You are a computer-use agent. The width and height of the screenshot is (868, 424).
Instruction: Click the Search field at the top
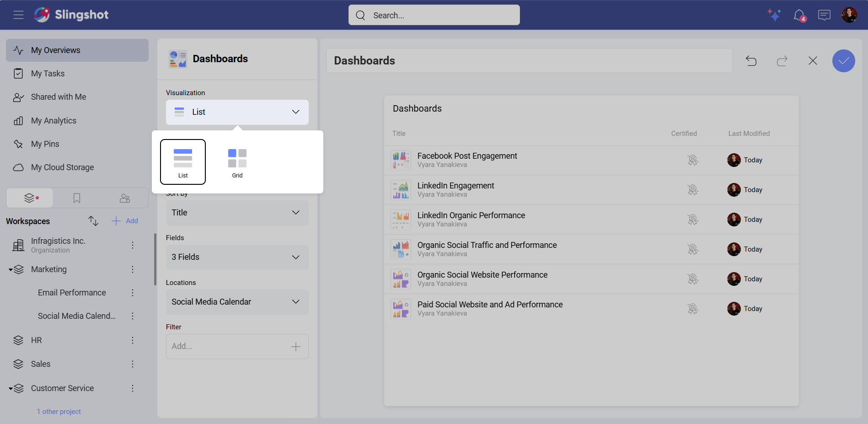[x=433, y=15]
